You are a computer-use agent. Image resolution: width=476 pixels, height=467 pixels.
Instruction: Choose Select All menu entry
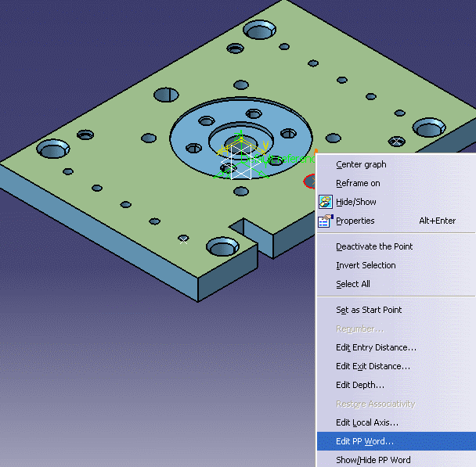(x=353, y=284)
